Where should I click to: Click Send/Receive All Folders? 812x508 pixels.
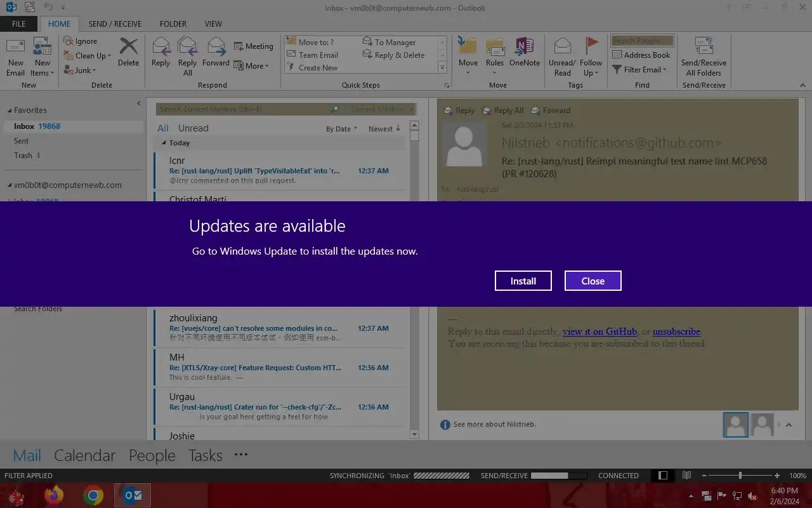click(x=704, y=57)
